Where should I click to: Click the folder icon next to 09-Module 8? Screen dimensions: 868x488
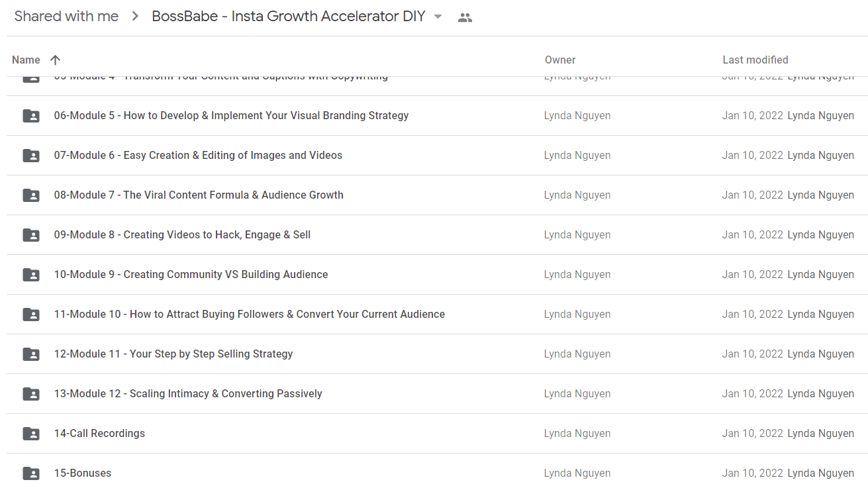(x=31, y=235)
